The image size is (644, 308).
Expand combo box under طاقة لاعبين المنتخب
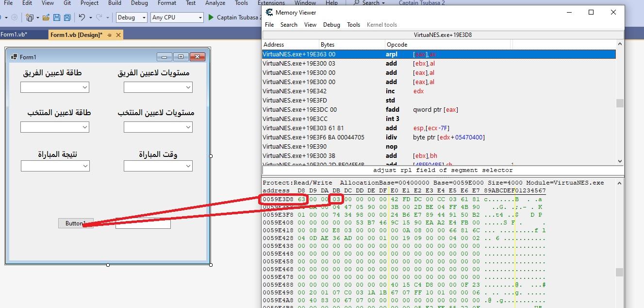(x=85, y=127)
